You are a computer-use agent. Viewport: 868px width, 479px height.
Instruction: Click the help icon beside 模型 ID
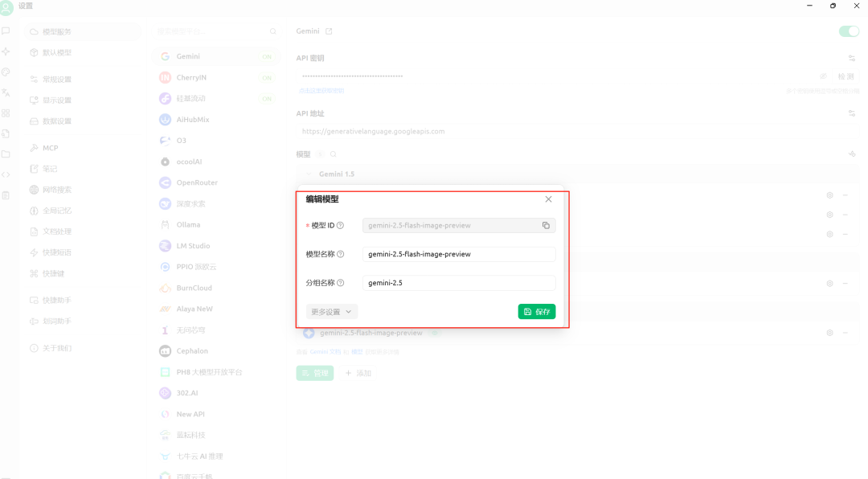coord(341,225)
